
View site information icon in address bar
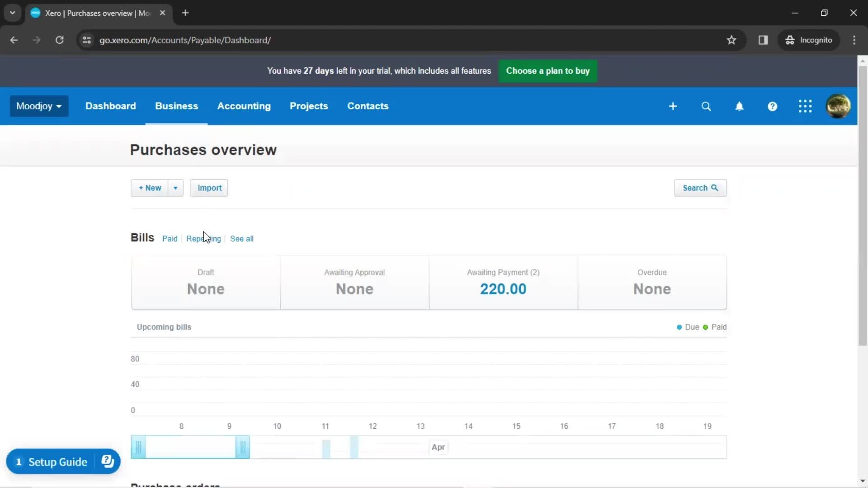click(x=87, y=40)
